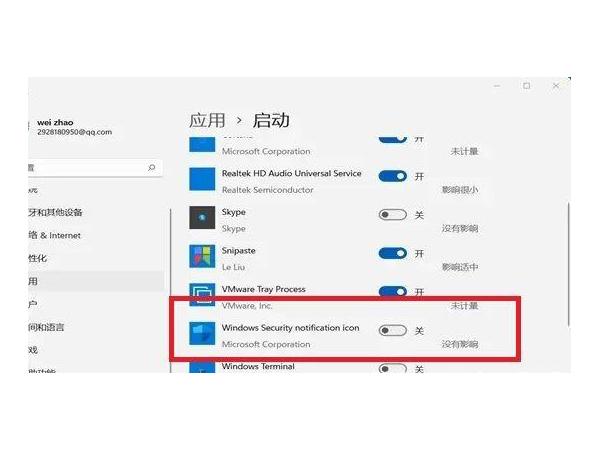Click the search magnifier icon in sidebar

click(152, 168)
